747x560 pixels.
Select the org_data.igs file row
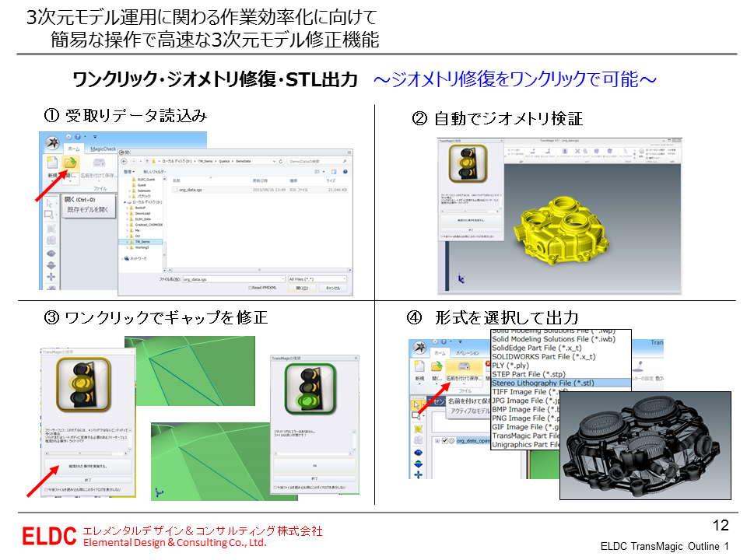coord(260,190)
